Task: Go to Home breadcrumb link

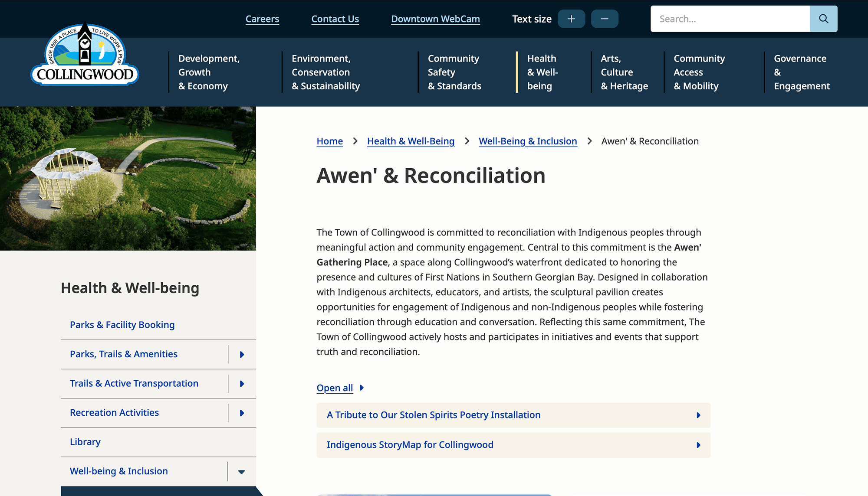Action: (329, 141)
